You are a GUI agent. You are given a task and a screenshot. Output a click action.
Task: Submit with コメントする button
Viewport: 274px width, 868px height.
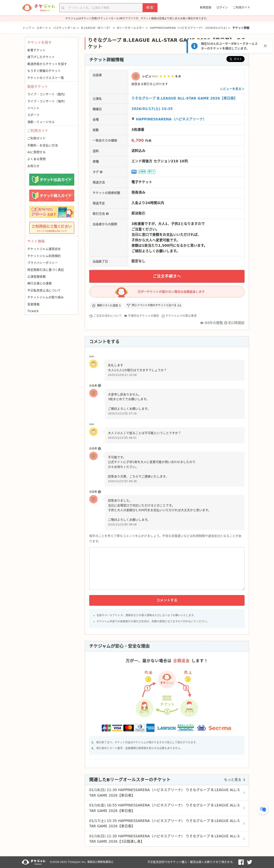point(167,600)
